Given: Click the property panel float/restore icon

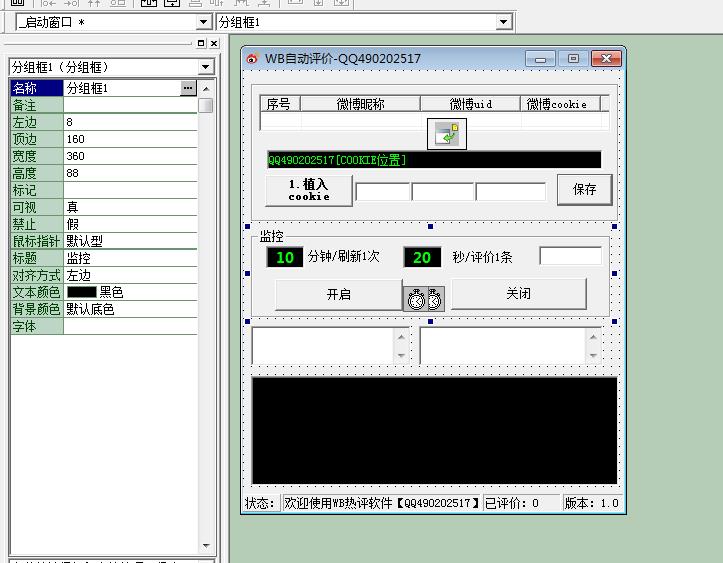Looking at the screenshot, I should click(x=200, y=43).
